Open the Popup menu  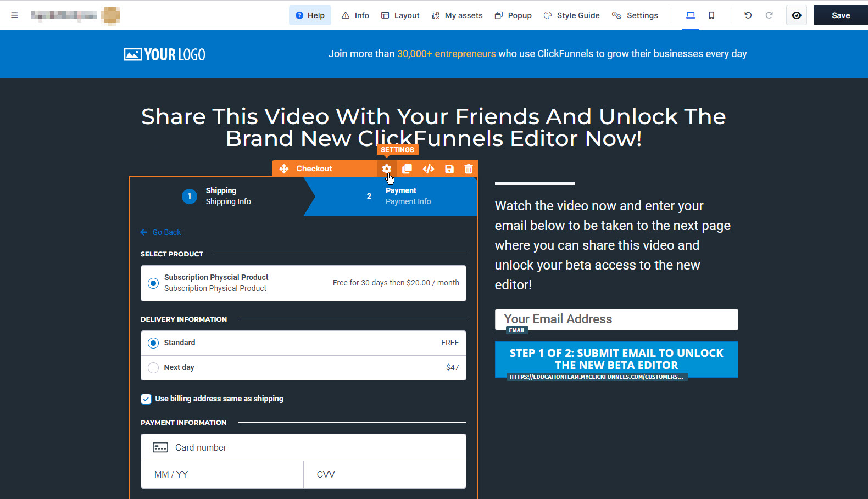tap(513, 15)
